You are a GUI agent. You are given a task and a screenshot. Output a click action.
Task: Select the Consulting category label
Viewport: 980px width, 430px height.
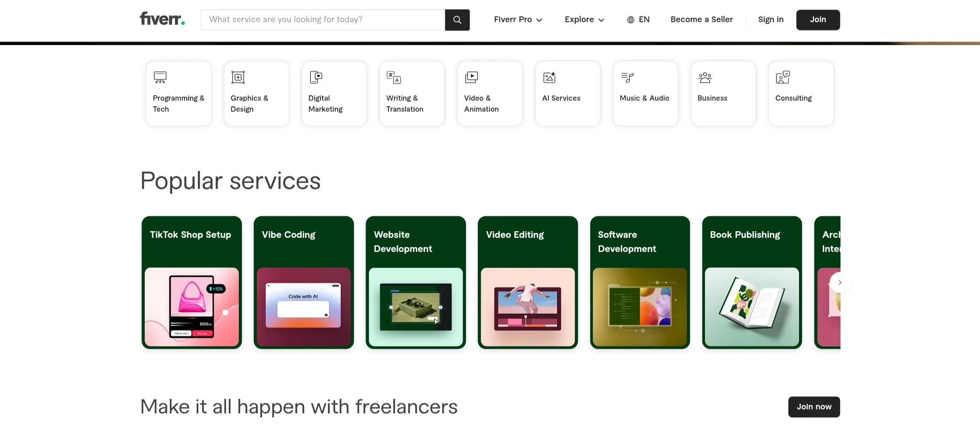[793, 98]
